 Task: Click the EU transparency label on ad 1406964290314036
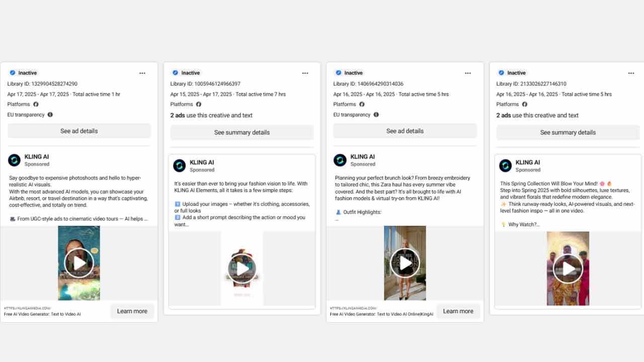(x=352, y=115)
